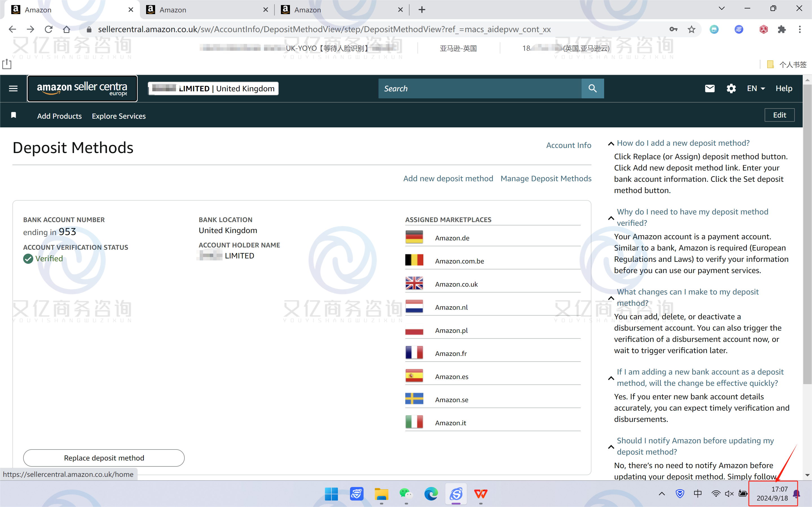The width and height of the screenshot is (812, 507).
Task: Open the settings gear in Seller Central
Action: point(731,88)
